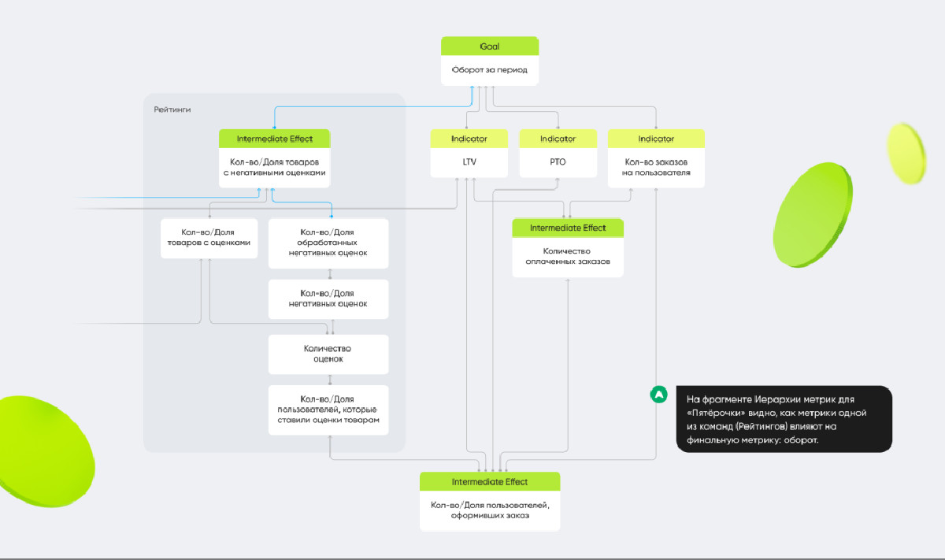Click the "Кол-во заказов на пользователя" indicator
The image size is (945, 560).
[x=655, y=167]
